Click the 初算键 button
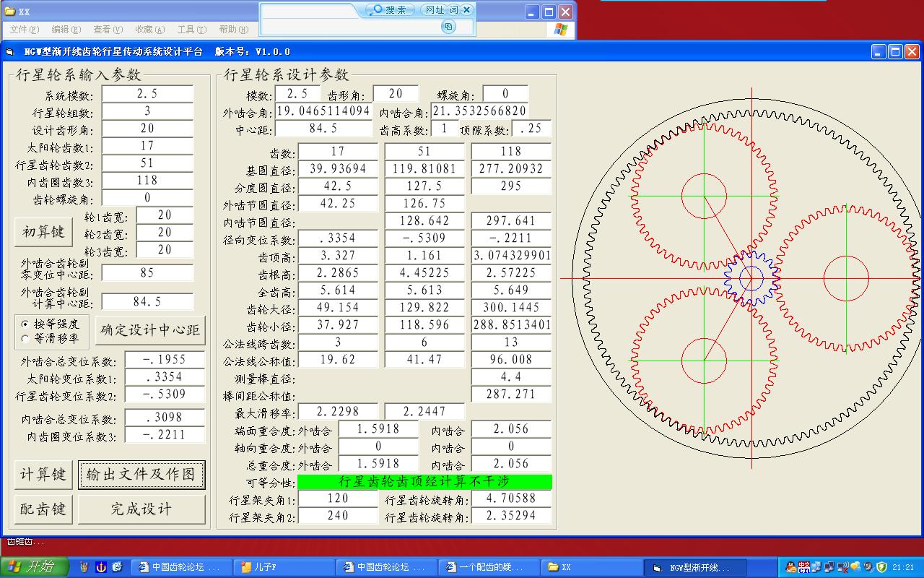This screenshot has width=924, height=578. [43, 232]
